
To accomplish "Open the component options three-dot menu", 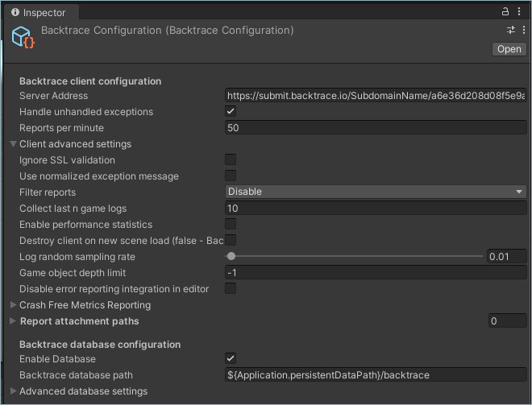I will [523, 30].
